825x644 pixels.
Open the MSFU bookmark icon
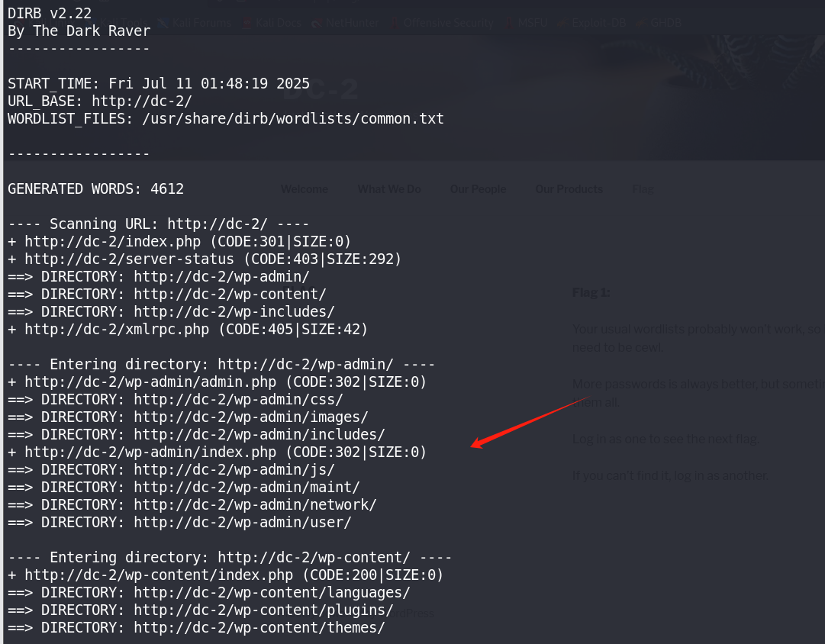[x=509, y=23]
